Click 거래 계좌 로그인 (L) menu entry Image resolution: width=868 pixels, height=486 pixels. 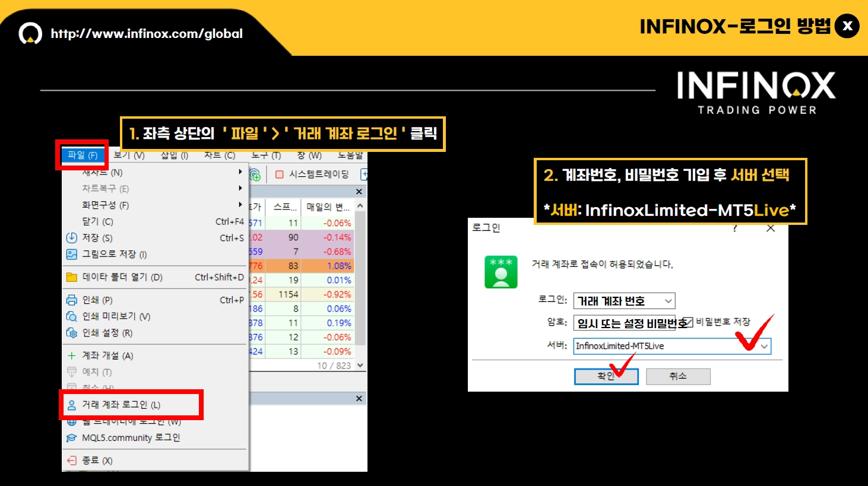tap(155, 405)
